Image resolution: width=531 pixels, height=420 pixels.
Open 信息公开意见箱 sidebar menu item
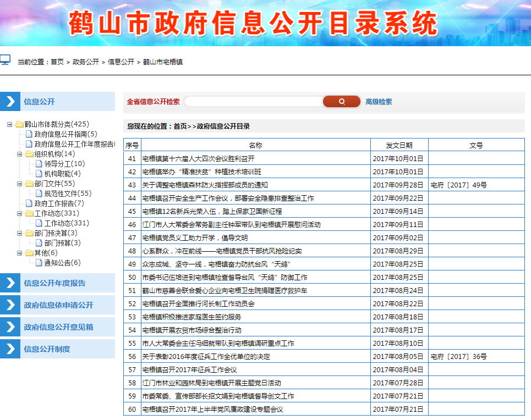coord(58,327)
